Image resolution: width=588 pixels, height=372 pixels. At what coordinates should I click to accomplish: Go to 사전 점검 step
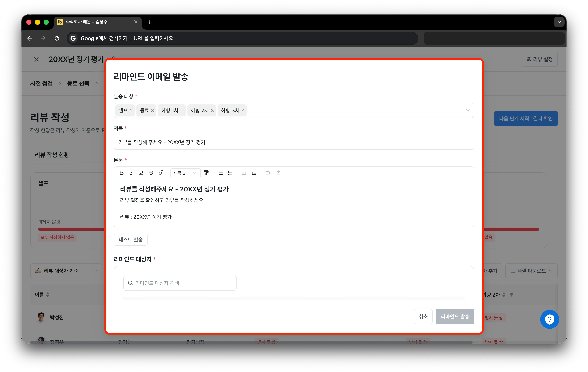(41, 84)
